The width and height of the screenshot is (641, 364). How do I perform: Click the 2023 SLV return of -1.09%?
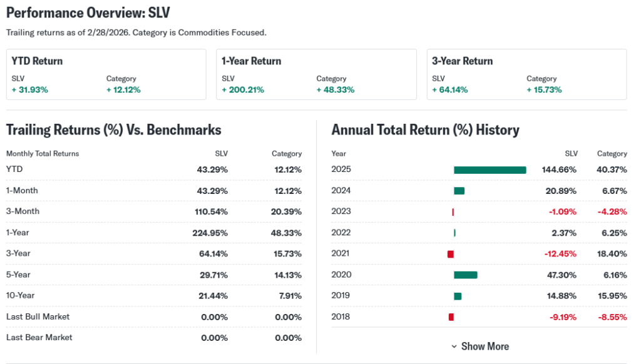tap(562, 212)
